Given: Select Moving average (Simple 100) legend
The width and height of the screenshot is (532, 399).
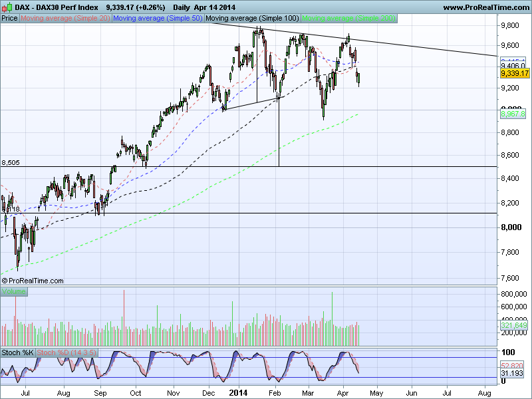Looking at the screenshot, I should click(x=252, y=19).
